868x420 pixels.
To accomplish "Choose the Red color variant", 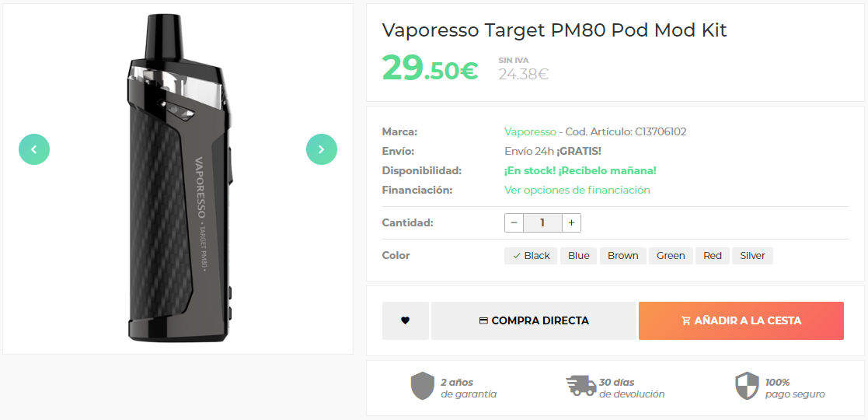I will (713, 256).
